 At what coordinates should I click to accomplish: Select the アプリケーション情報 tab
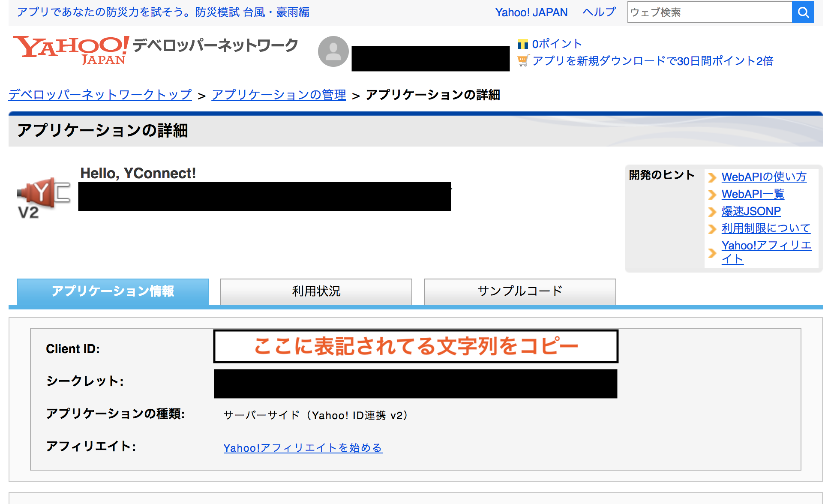pyautogui.click(x=113, y=292)
